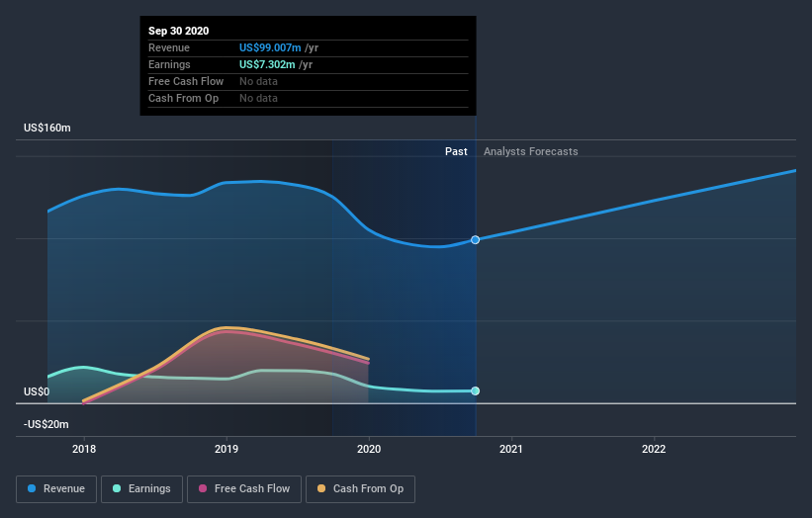Click the Earnings row label in tooltip
812x518 pixels.
169,64
